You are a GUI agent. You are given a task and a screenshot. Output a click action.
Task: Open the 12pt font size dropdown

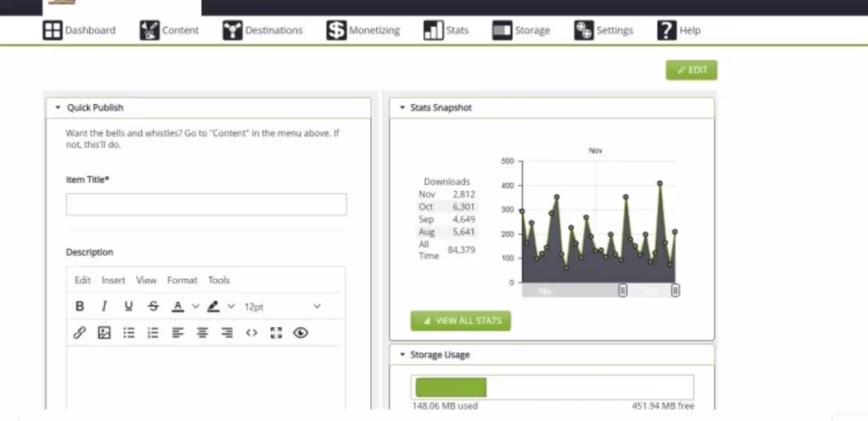282,307
